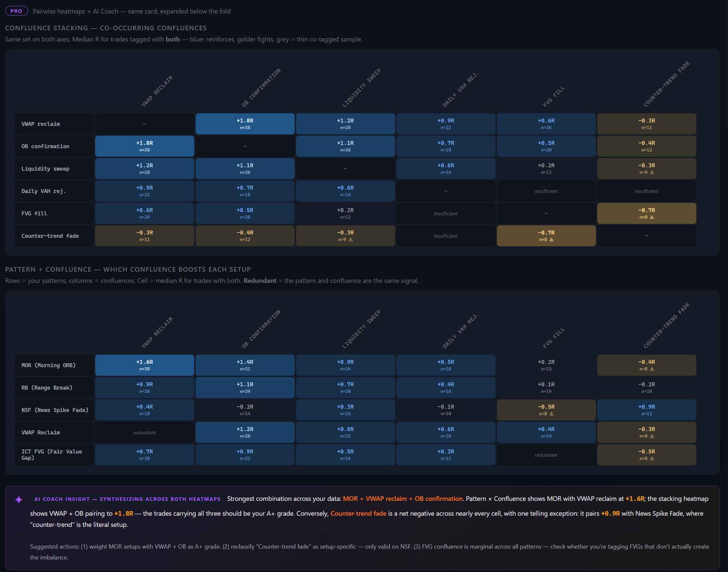The height and width of the screenshot is (572, 728).
Task: Select RB (Range Break) pattern row label
Action: point(54,388)
